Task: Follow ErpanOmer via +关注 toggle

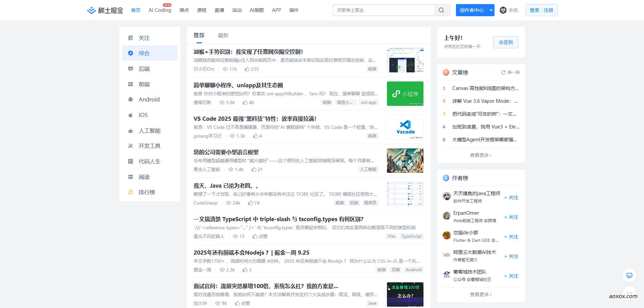Action: (x=511, y=217)
